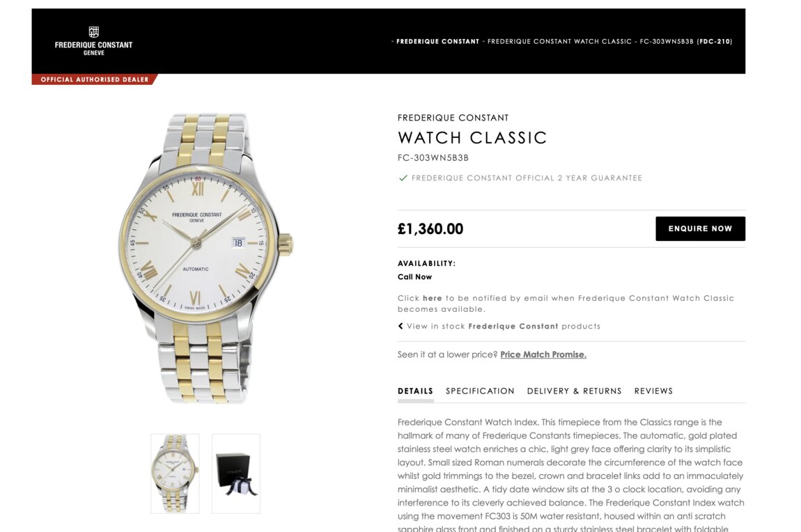Open the Price Match Promise link
Viewport: 801px width, 532px height.
[543, 354]
